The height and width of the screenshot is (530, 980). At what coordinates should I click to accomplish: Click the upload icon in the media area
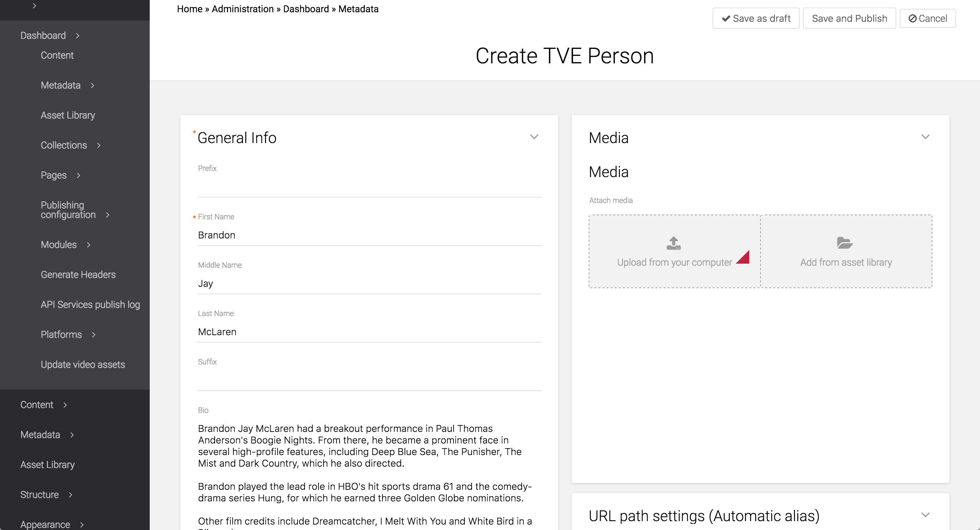673,243
